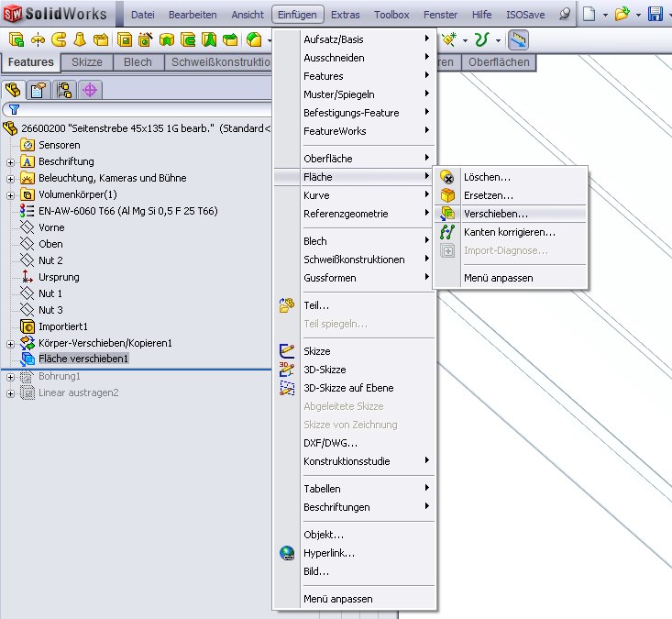Open the ConfigurationManager tab icon

point(64,90)
